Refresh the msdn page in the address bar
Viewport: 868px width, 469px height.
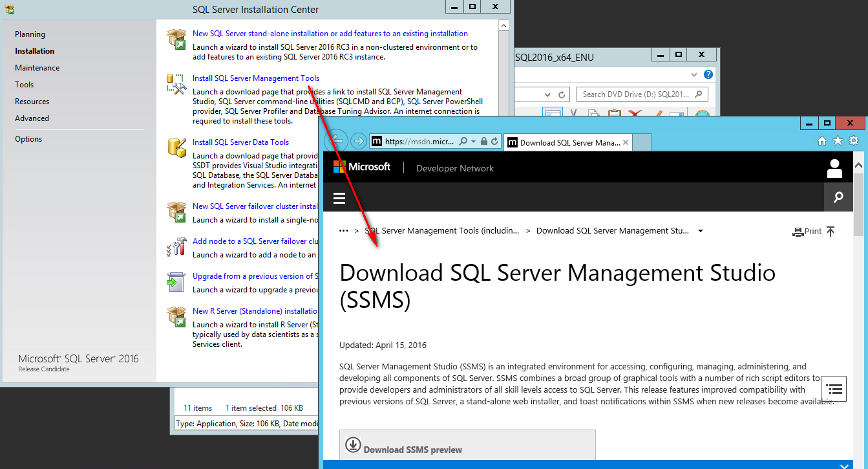pyautogui.click(x=494, y=141)
